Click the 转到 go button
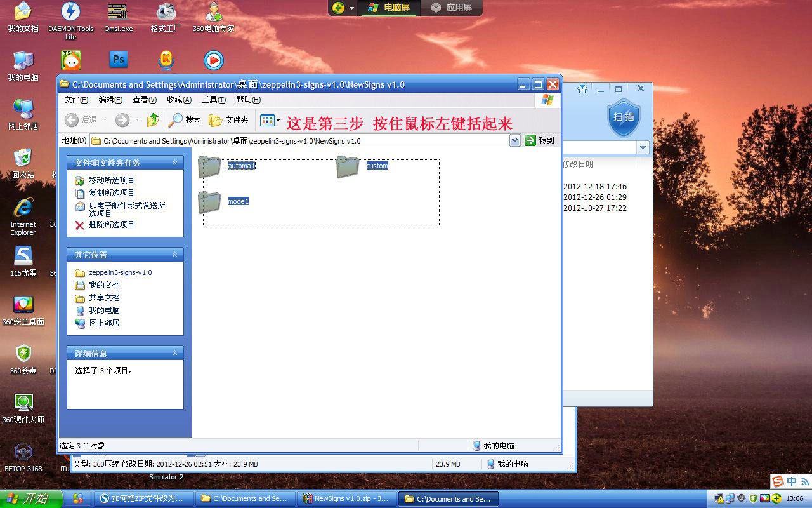The height and width of the screenshot is (508, 812). pyautogui.click(x=540, y=140)
